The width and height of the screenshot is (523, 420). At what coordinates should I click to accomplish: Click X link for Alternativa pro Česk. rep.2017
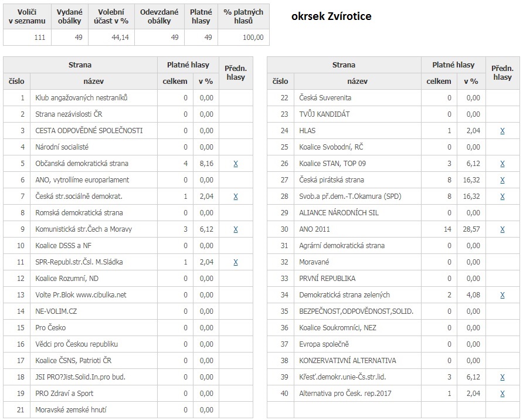(502, 394)
